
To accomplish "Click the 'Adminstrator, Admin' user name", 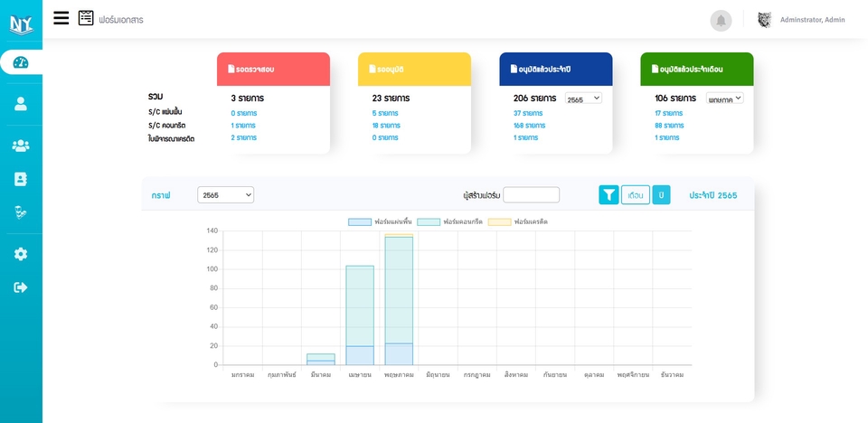I will pos(813,20).
